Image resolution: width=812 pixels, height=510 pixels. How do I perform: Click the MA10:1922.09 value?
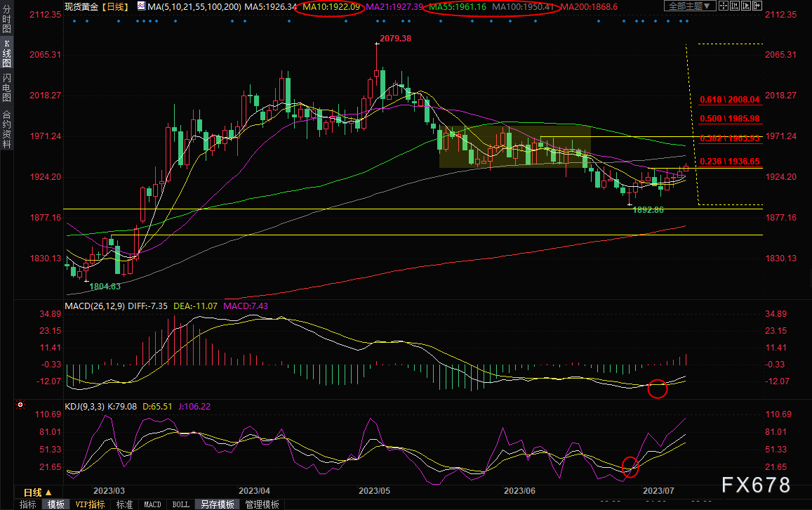tap(331, 7)
